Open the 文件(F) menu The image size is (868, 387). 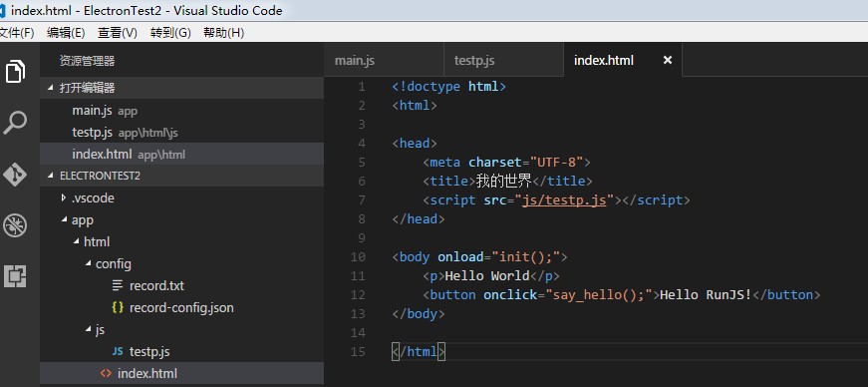coord(17,33)
